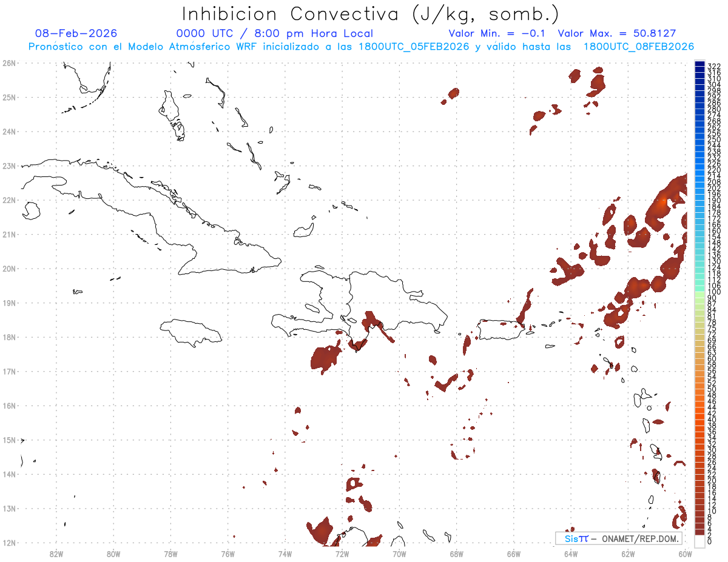Click the latitude label "24N"

coord(9,132)
